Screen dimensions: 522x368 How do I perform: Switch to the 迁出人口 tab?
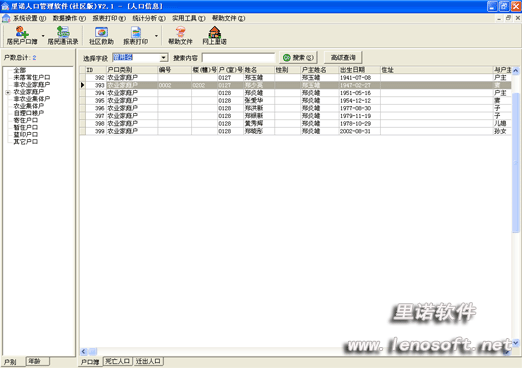(x=148, y=361)
